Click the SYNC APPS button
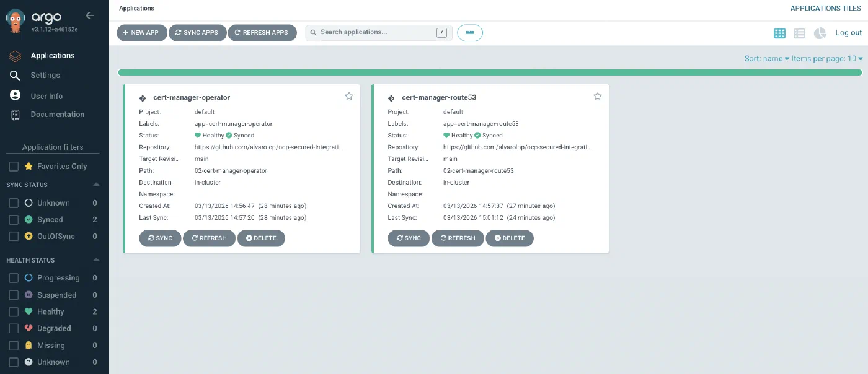 [x=197, y=33]
